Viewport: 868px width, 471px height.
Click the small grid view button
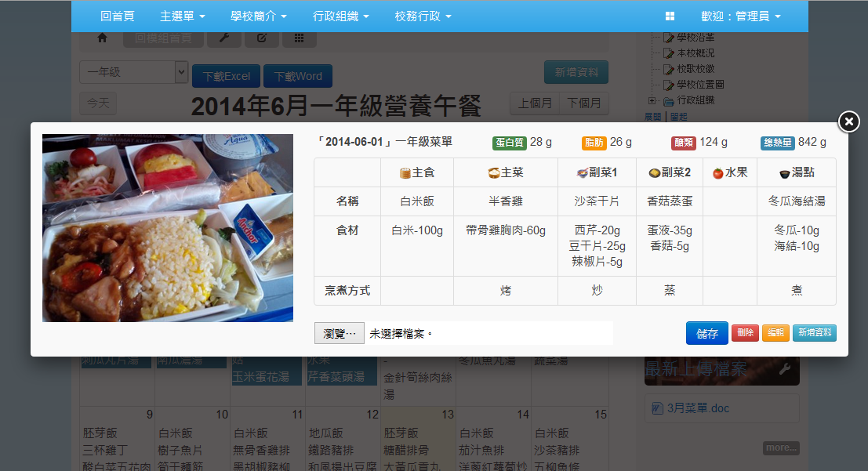[300, 38]
